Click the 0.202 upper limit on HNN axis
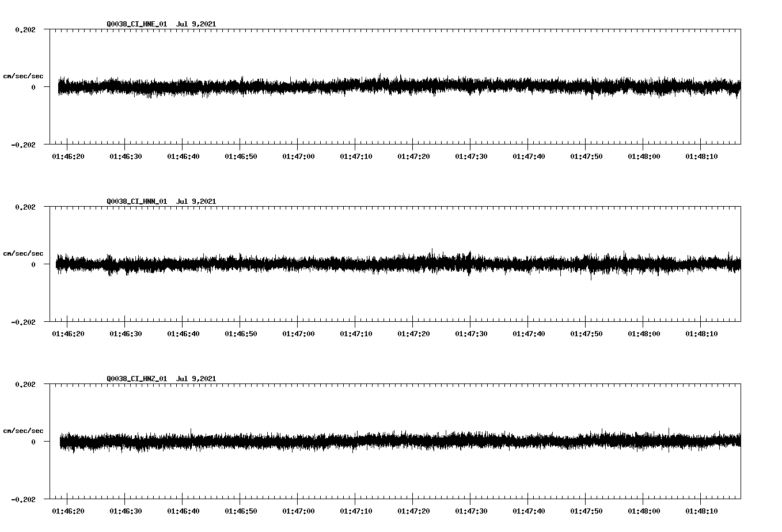 tap(25, 207)
